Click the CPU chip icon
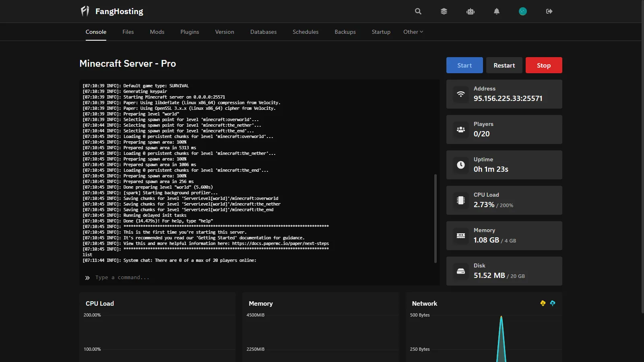Image resolution: width=644 pixels, height=362 pixels. [x=461, y=200]
